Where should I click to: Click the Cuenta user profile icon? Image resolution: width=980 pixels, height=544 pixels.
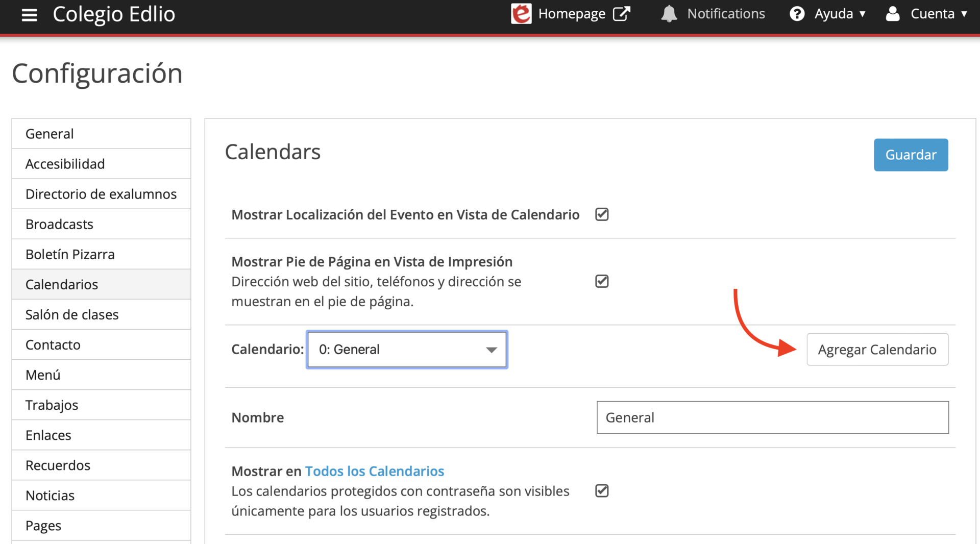coord(892,14)
